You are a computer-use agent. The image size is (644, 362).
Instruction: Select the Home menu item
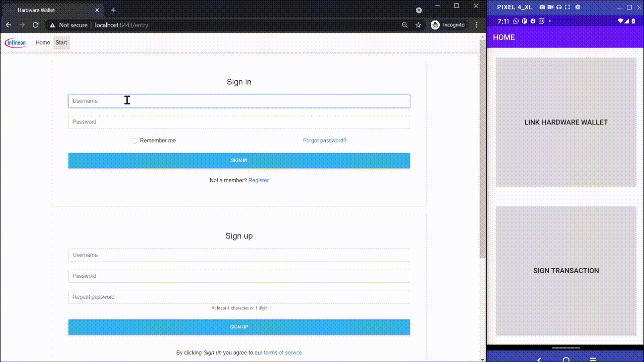point(43,42)
